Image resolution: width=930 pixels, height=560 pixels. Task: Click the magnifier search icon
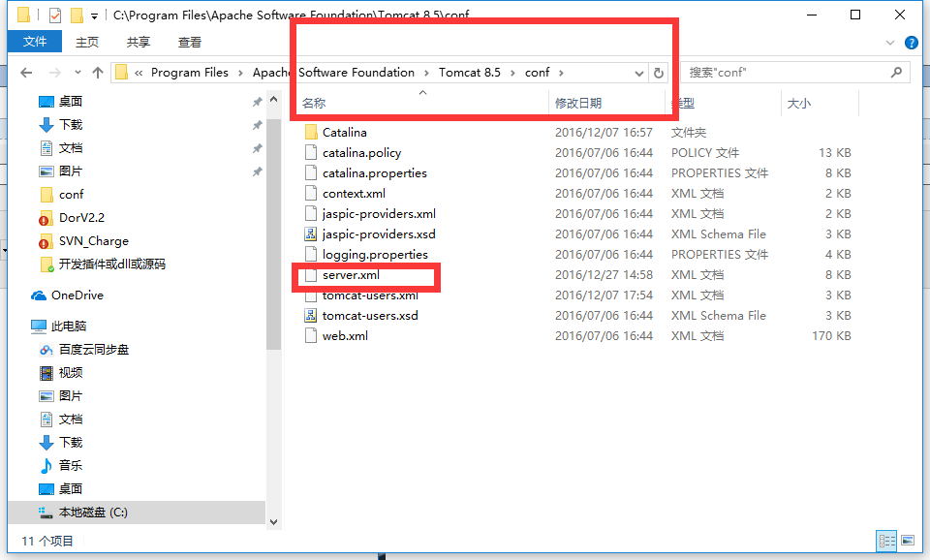tap(896, 73)
